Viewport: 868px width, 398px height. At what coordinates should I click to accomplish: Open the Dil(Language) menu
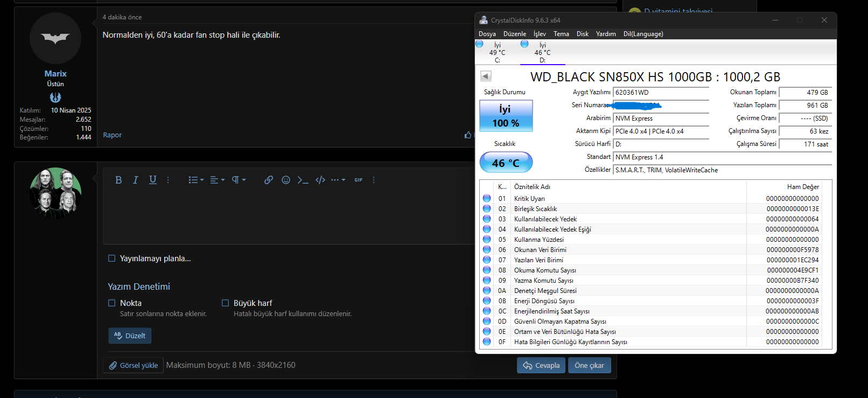pos(643,34)
